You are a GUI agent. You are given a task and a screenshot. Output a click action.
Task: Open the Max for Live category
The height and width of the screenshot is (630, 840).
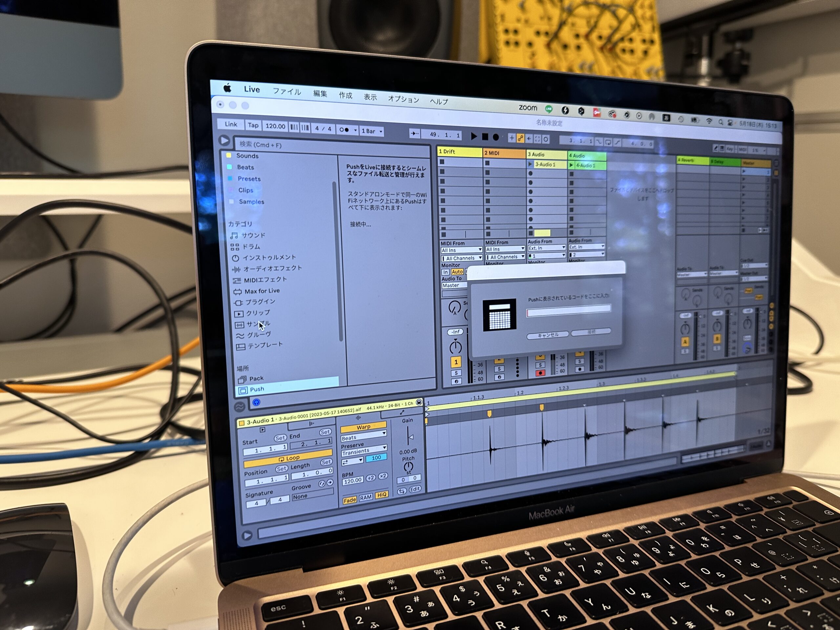[257, 291]
